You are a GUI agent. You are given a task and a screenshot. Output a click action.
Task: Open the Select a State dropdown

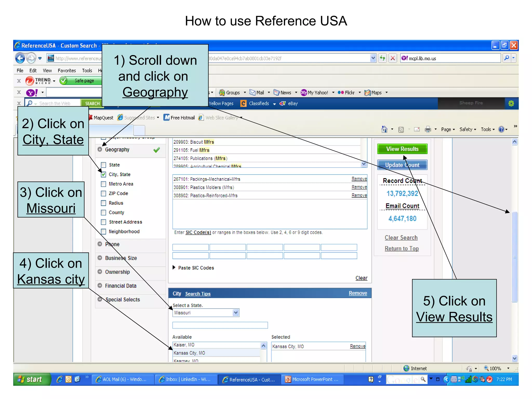pyautogui.click(x=236, y=312)
